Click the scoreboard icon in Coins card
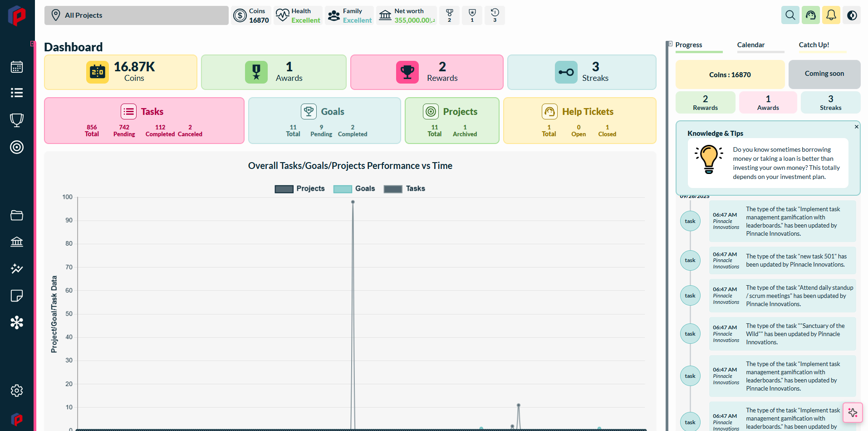This screenshot has height=431, width=868. tap(98, 72)
